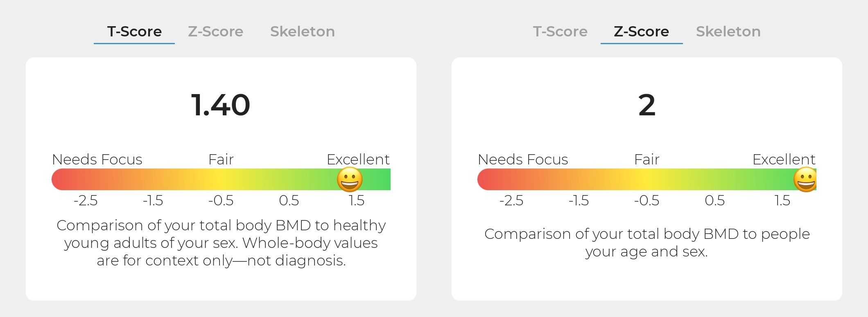868x317 pixels.
Task: Select the T-Score tab in the left panel
Action: [x=134, y=31]
